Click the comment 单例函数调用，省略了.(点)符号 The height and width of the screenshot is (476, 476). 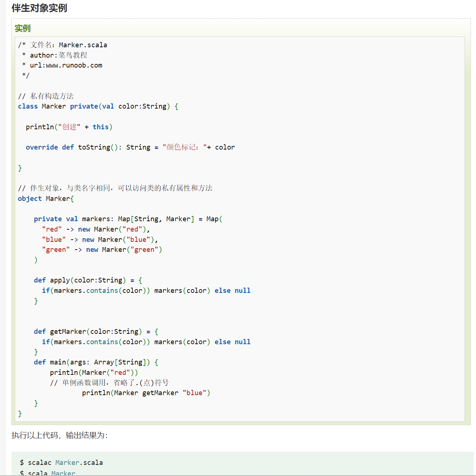click(109, 383)
